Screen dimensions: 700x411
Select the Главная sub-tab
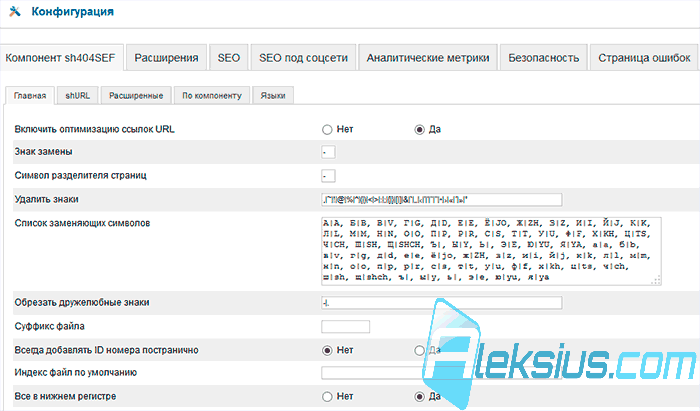[30, 95]
